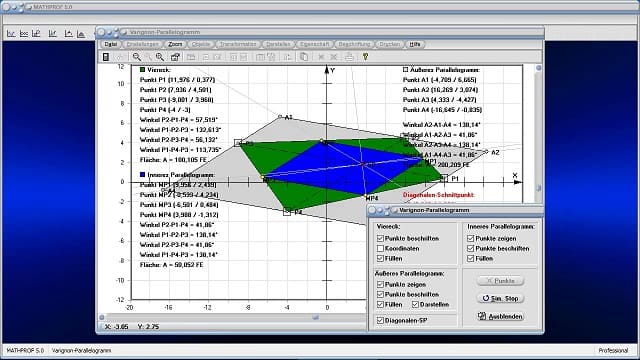Click 'Varignon-Parallelogramm' in the bottom status bar
Viewport: 640px width, 360px height.
tap(81, 351)
